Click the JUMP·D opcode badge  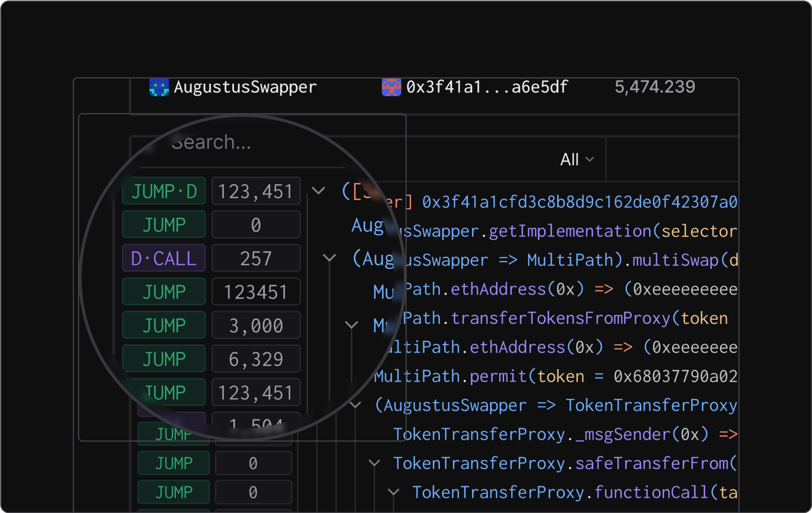click(x=164, y=191)
